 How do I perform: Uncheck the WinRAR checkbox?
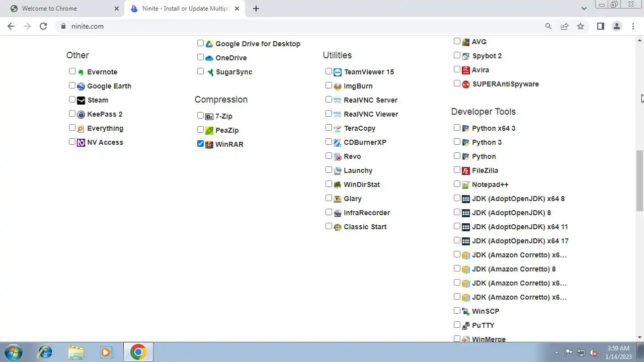[200, 144]
